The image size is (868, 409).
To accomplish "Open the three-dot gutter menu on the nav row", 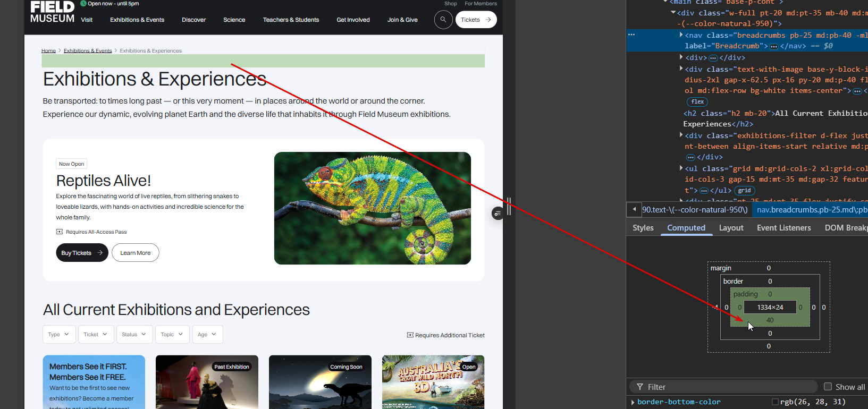I will (631, 35).
